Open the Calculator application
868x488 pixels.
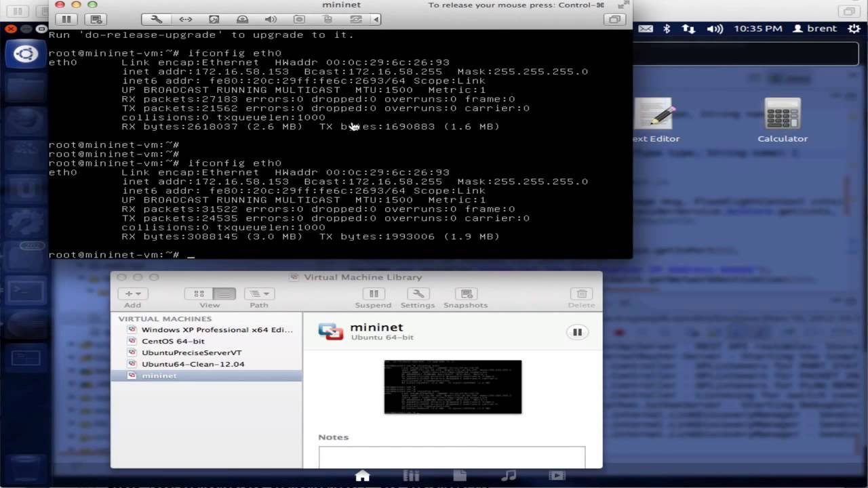pos(783,121)
